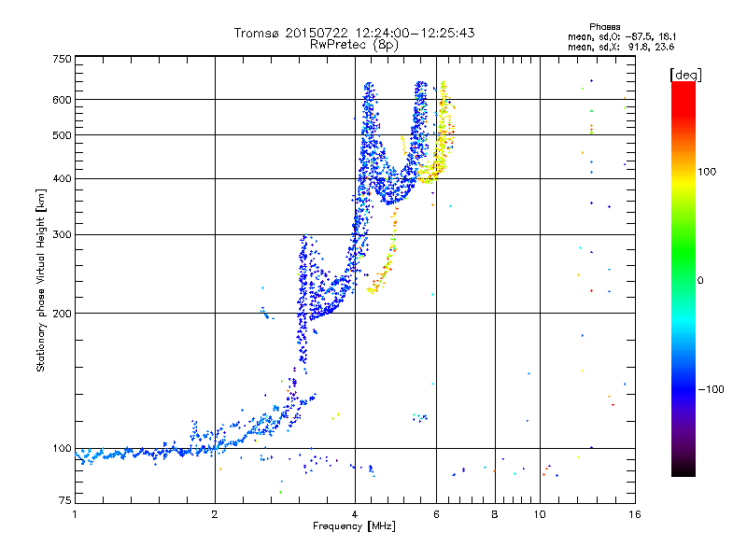747x560 pixels.
Task: Click the 'Phases' header label
Action: tap(604, 27)
